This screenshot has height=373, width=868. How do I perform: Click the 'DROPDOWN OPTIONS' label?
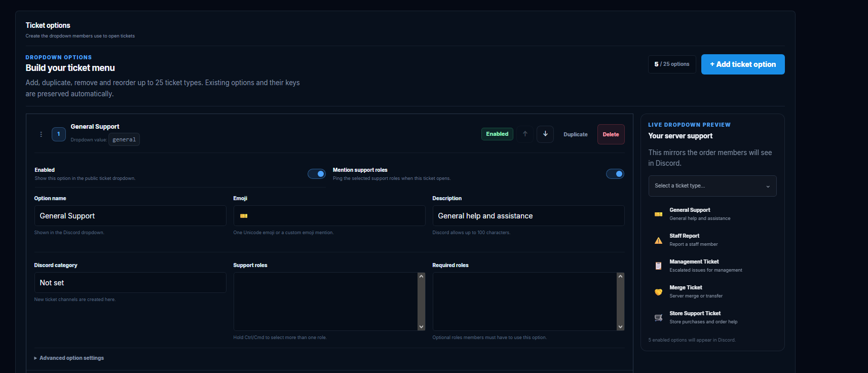click(59, 57)
